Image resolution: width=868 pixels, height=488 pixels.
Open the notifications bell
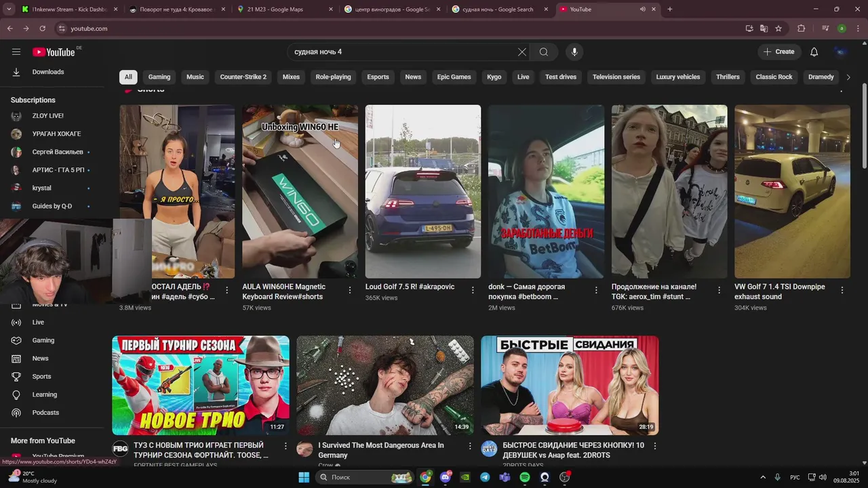[814, 52]
